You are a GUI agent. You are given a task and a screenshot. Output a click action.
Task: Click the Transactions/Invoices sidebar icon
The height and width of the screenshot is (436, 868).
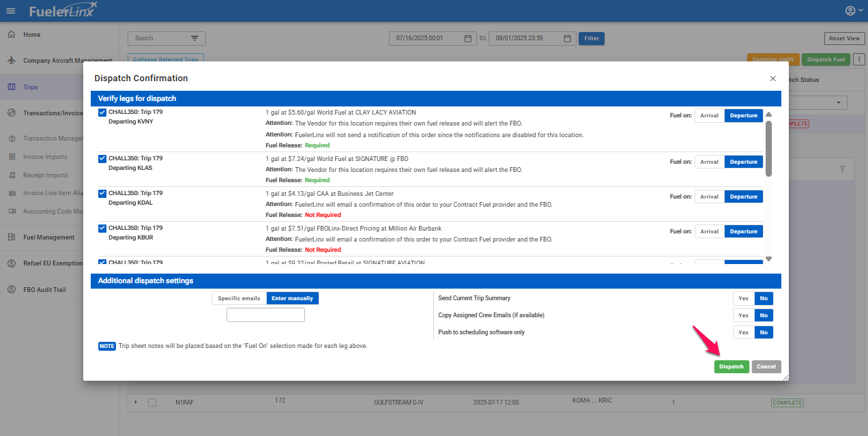point(12,113)
